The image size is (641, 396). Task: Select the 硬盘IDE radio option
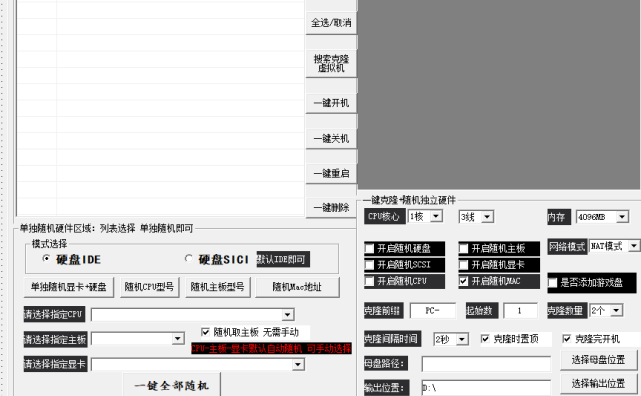coord(47,259)
